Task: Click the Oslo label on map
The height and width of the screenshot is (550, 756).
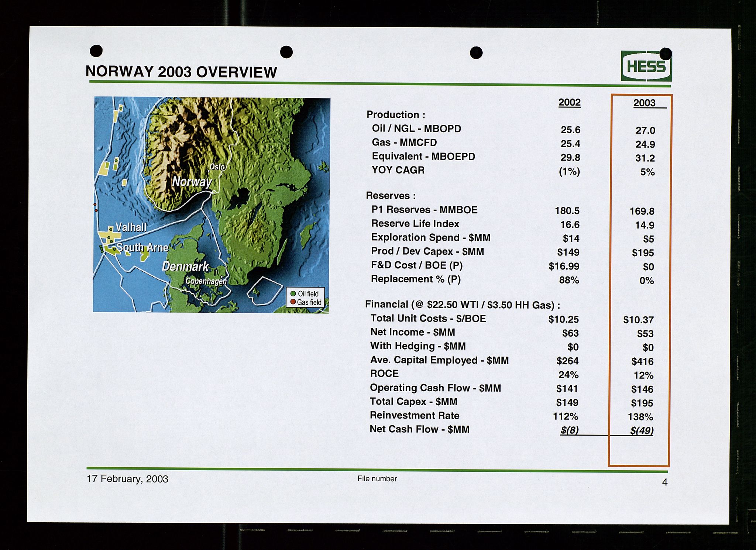Action: (x=217, y=167)
